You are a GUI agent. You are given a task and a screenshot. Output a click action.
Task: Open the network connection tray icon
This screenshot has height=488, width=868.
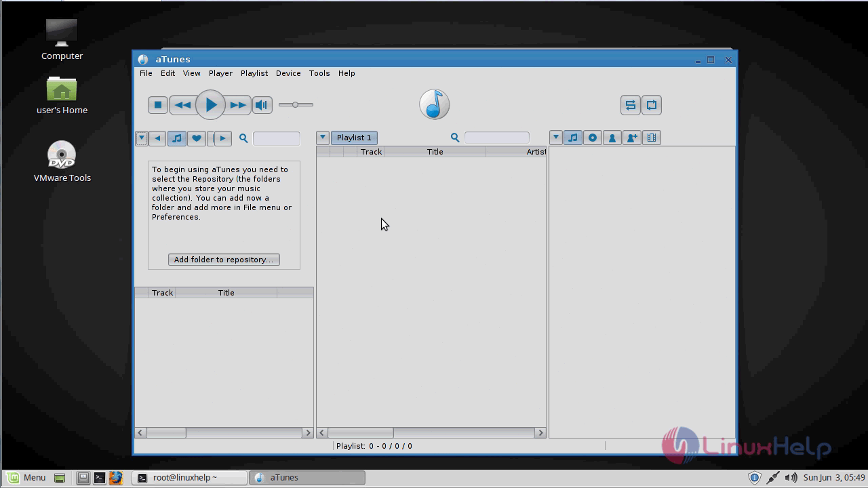click(773, 478)
